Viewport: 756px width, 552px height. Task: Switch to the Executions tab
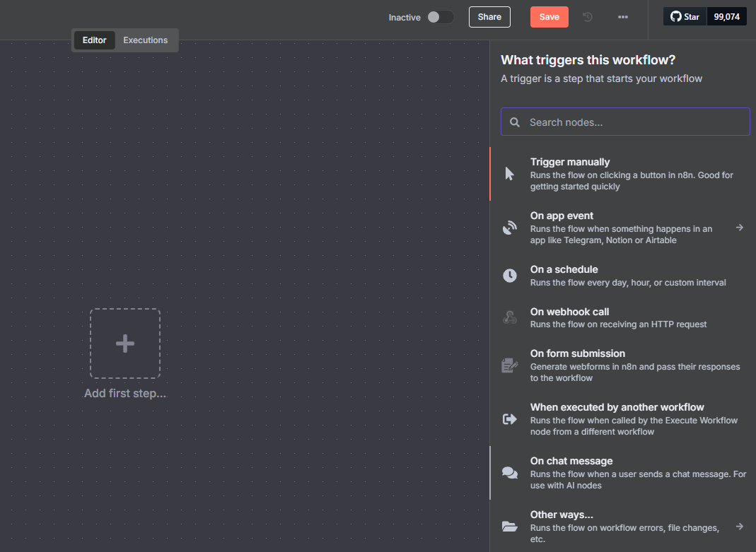[146, 40]
